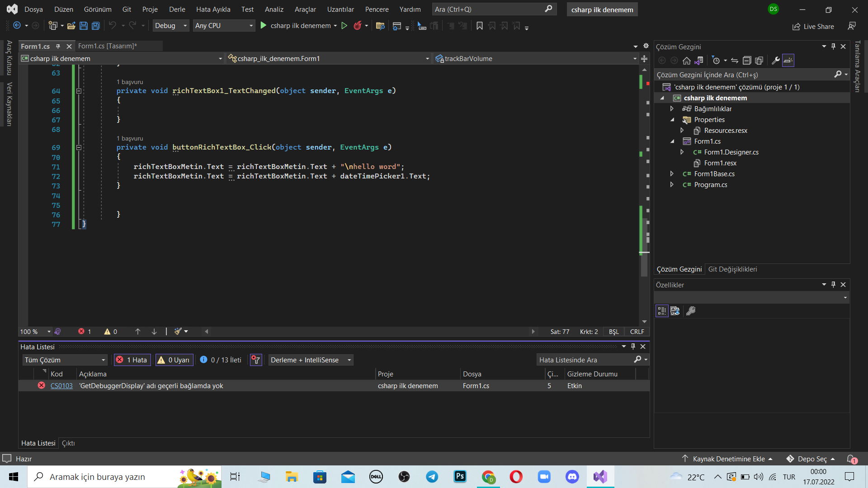
Task: Open the Derleme + IntelliSense dropdown
Action: (311, 360)
